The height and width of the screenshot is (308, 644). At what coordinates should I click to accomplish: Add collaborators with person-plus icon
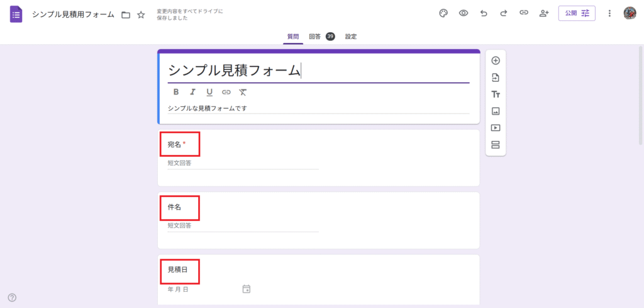tap(544, 13)
